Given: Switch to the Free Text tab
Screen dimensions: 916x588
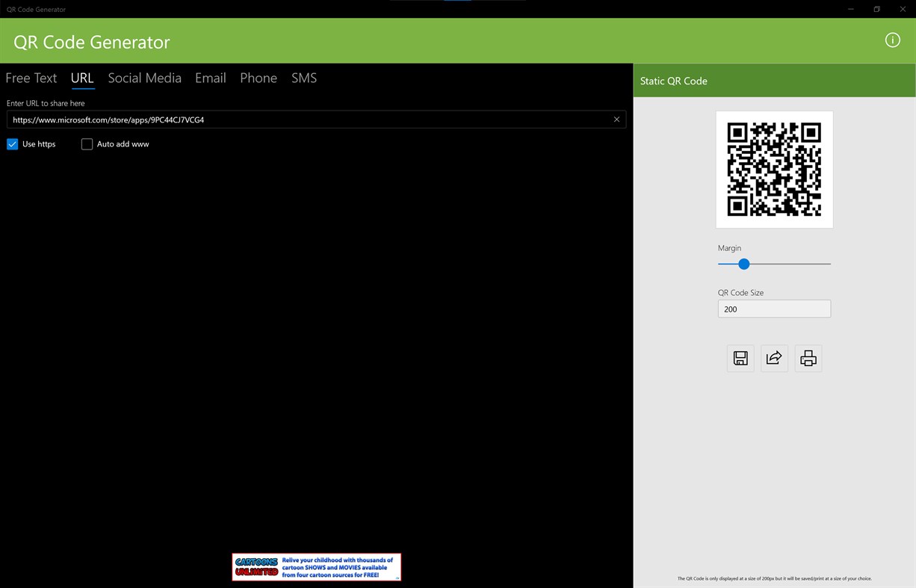Looking at the screenshot, I should [31, 78].
